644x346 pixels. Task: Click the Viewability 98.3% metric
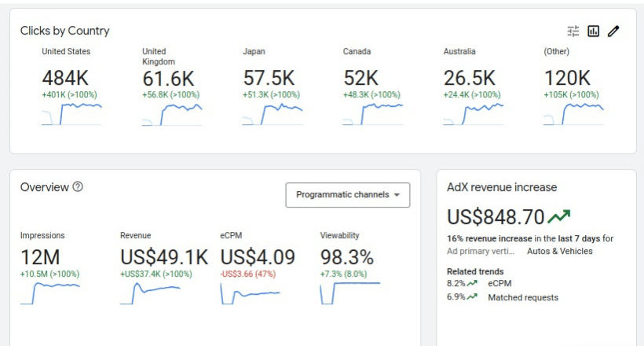[346, 257]
